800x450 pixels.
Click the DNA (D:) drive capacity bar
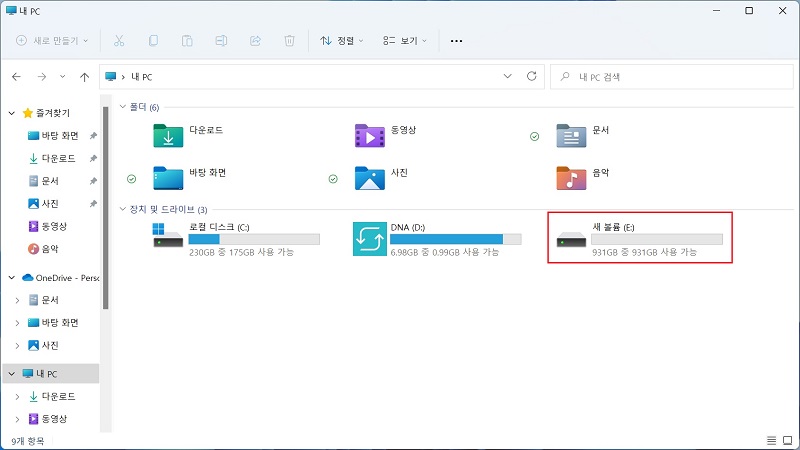[x=456, y=239]
